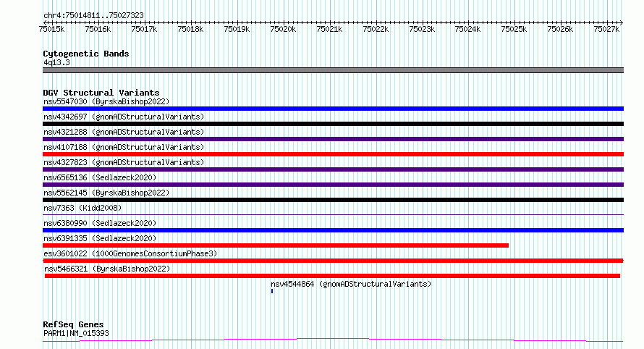Open esv3601022 (1000GenomesConsortiumPhase3) label

[130, 253]
